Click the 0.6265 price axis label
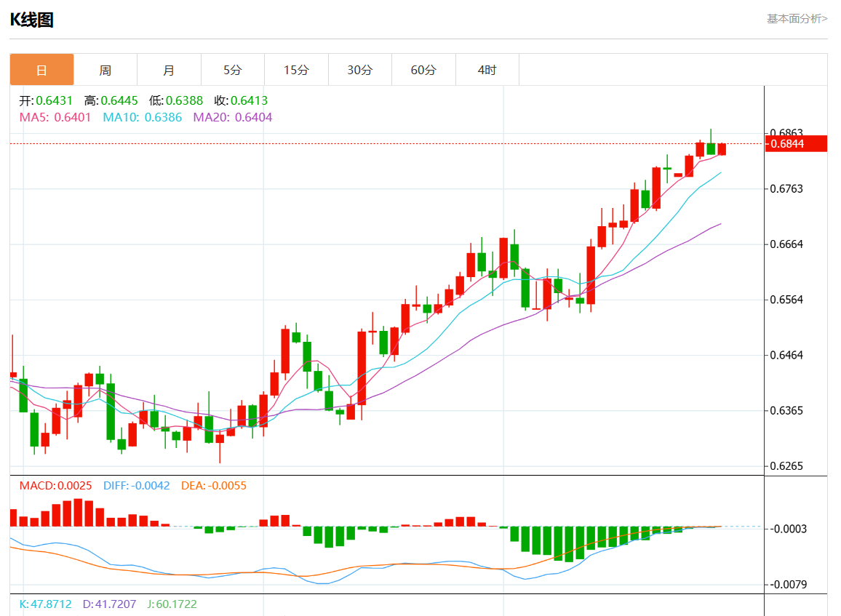This screenshot has height=616, width=841. 786,466
